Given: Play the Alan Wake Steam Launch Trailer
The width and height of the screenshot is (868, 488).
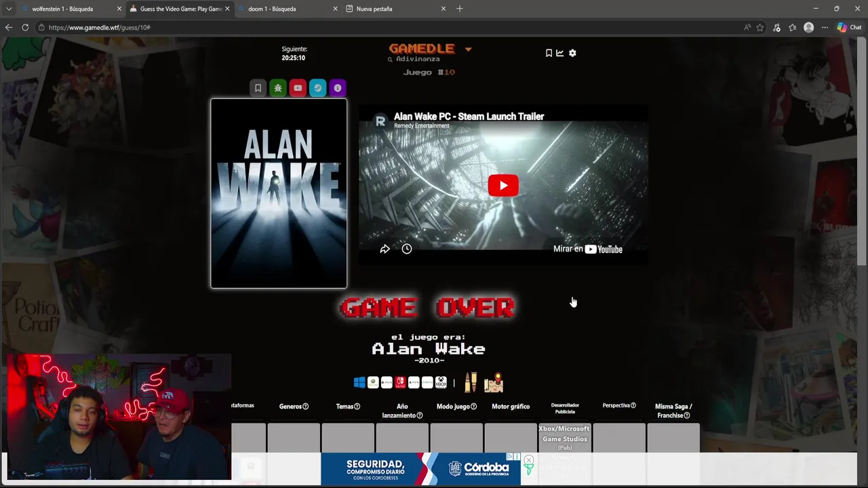Looking at the screenshot, I should [503, 186].
